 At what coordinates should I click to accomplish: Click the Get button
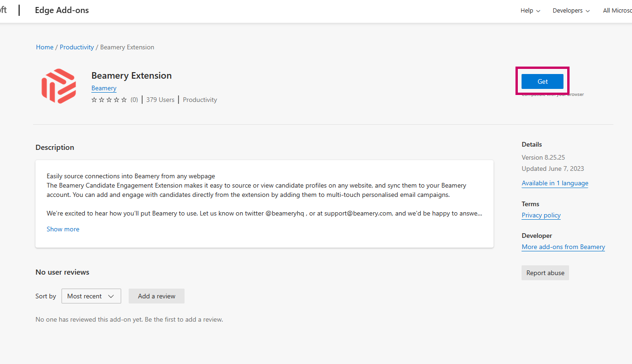[543, 81]
